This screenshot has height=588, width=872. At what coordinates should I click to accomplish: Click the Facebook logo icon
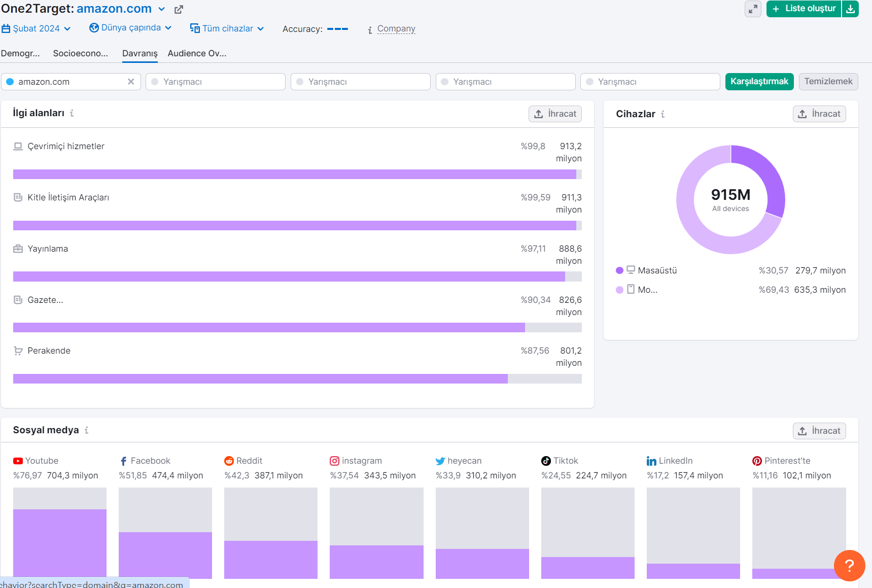pos(123,461)
